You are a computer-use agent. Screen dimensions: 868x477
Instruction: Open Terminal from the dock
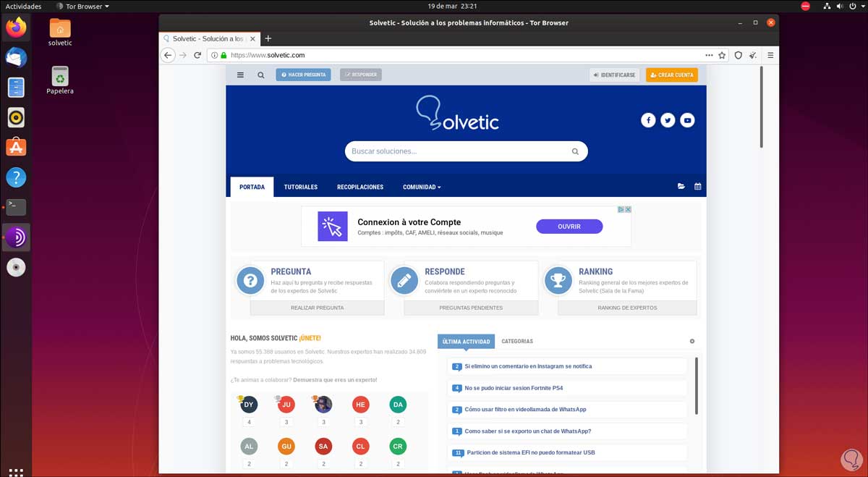point(16,207)
